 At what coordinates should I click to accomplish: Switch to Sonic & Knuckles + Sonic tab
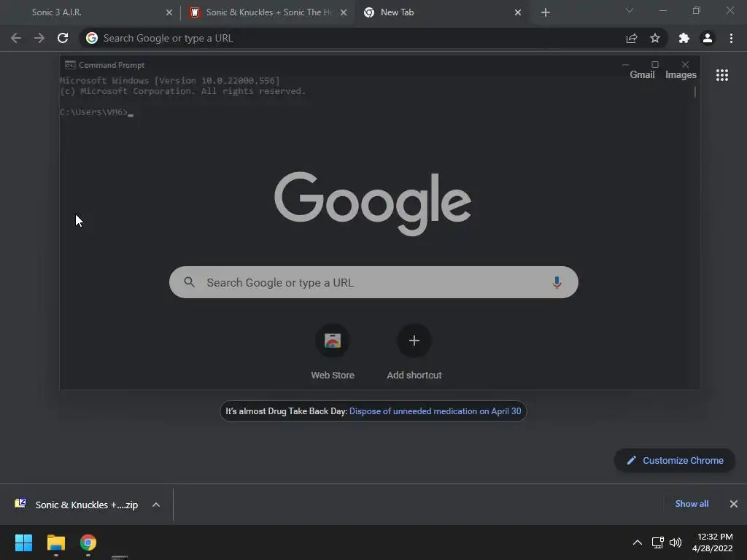click(267, 12)
